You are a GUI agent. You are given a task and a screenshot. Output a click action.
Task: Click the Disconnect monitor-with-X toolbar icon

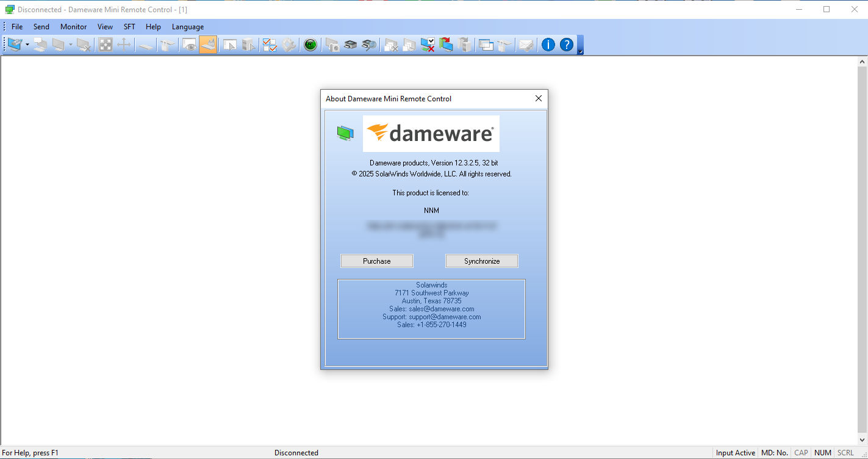84,45
